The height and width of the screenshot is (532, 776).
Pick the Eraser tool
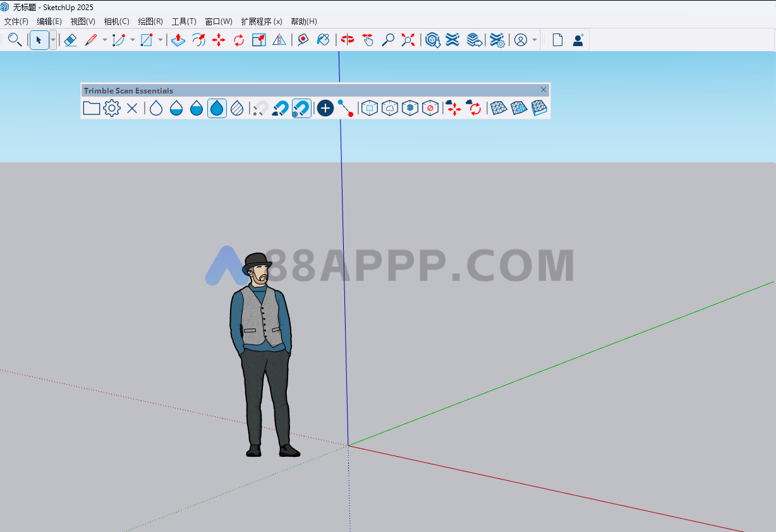pyautogui.click(x=70, y=40)
